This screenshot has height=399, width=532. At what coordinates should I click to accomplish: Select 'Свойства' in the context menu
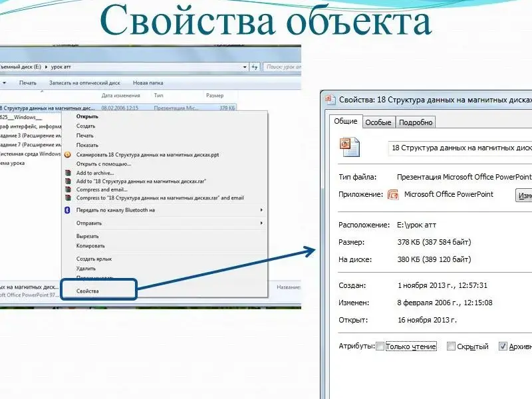tap(87, 291)
